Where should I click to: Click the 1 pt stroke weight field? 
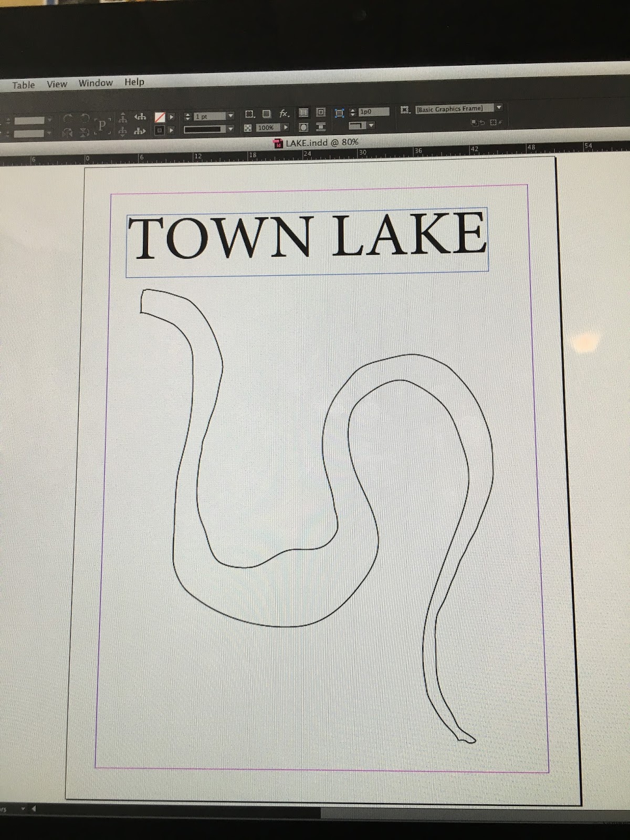coord(209,116)
